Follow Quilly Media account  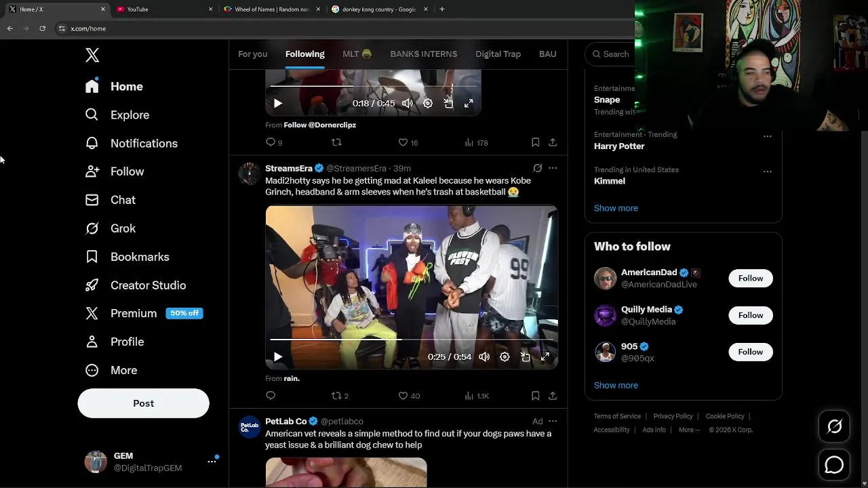(x=751, y=315)
